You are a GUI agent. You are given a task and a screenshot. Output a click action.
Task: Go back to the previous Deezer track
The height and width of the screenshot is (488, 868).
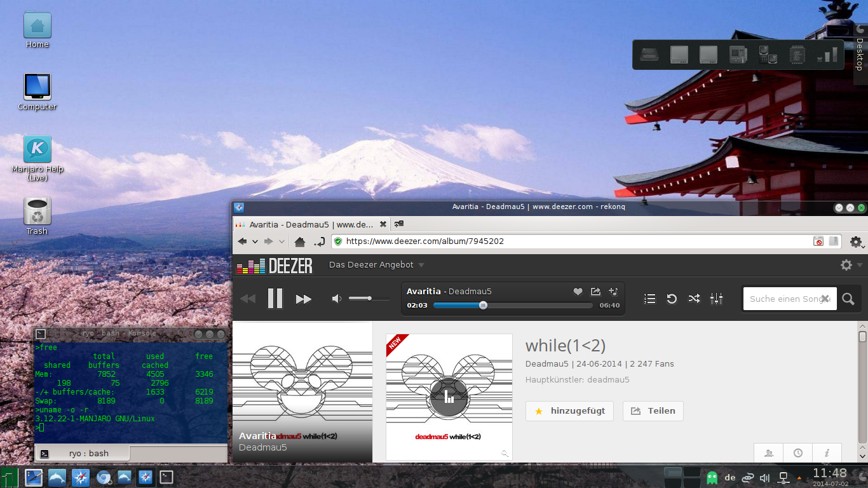(248, 299)
